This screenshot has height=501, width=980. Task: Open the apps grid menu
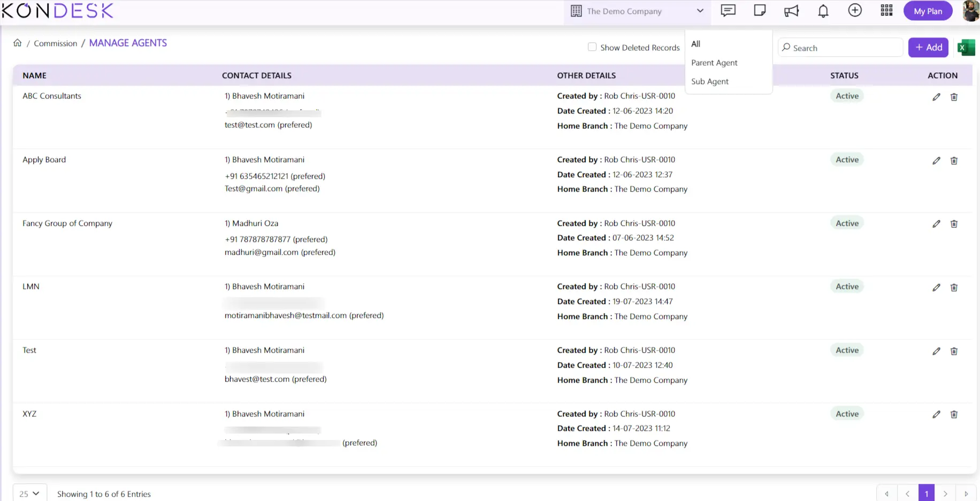[x=886, y=11]
